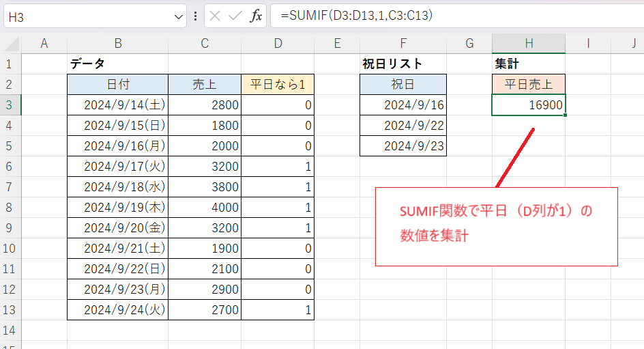Click the 平日なら1 header cell

pyautogui.click(x=278, y=85)
